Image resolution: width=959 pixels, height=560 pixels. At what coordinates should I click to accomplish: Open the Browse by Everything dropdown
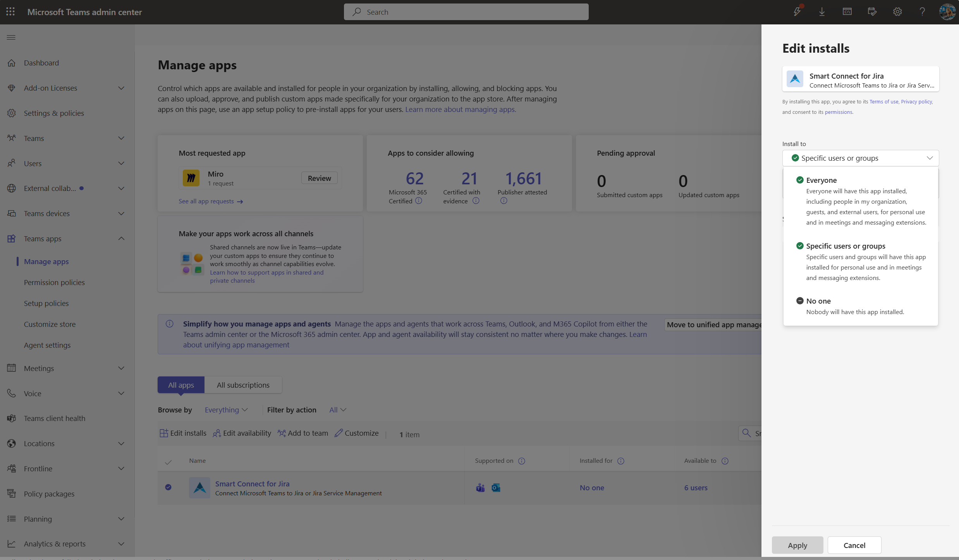226,410
